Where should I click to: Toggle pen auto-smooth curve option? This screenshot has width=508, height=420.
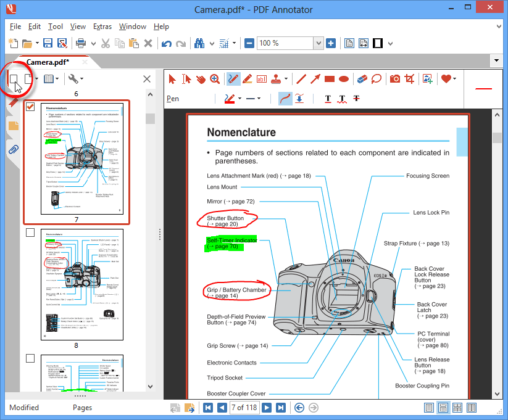point(285,99)
